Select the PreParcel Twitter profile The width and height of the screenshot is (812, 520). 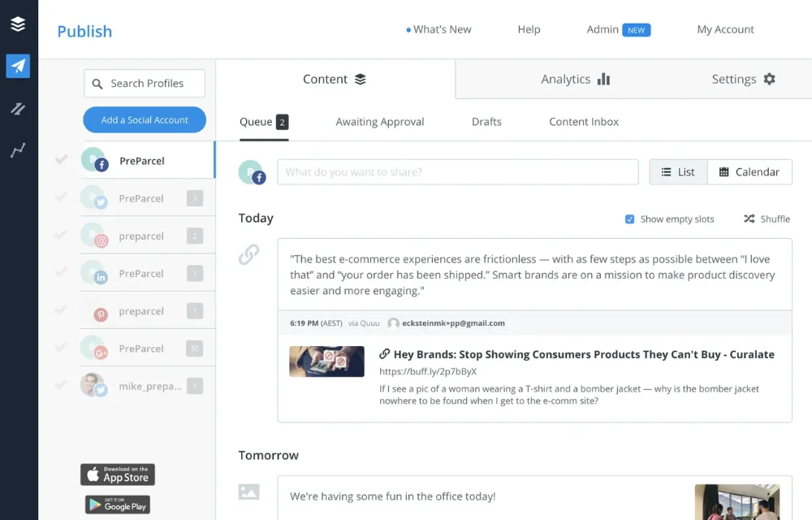(x=141, y=198)
